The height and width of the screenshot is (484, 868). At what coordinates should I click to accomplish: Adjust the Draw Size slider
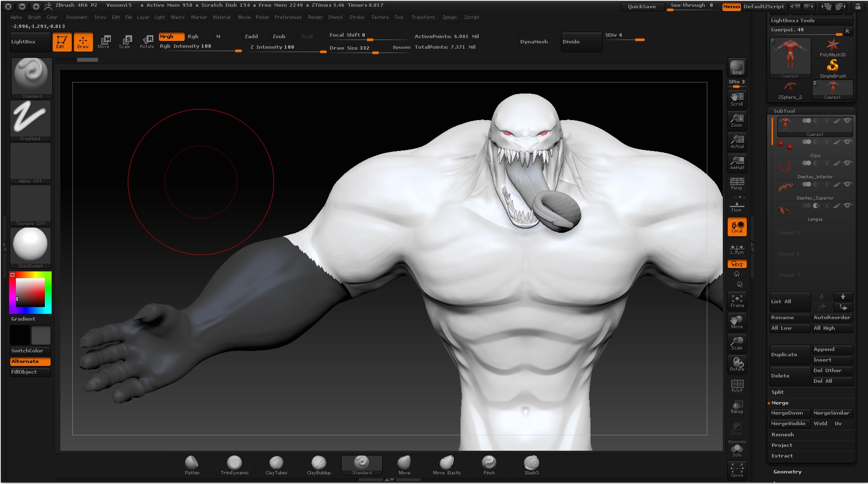tap(370, 49)
